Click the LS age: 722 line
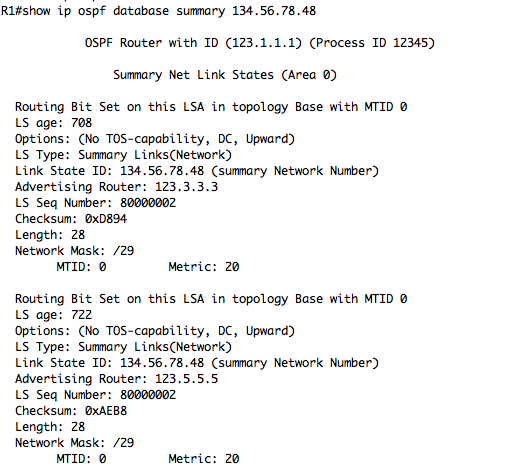 pyautogui.click(x=53, y=315)
